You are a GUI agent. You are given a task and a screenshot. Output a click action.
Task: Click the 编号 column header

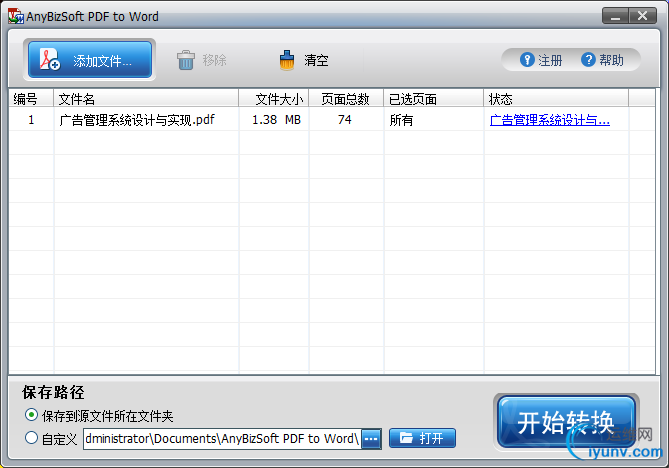tap(31, 99)
